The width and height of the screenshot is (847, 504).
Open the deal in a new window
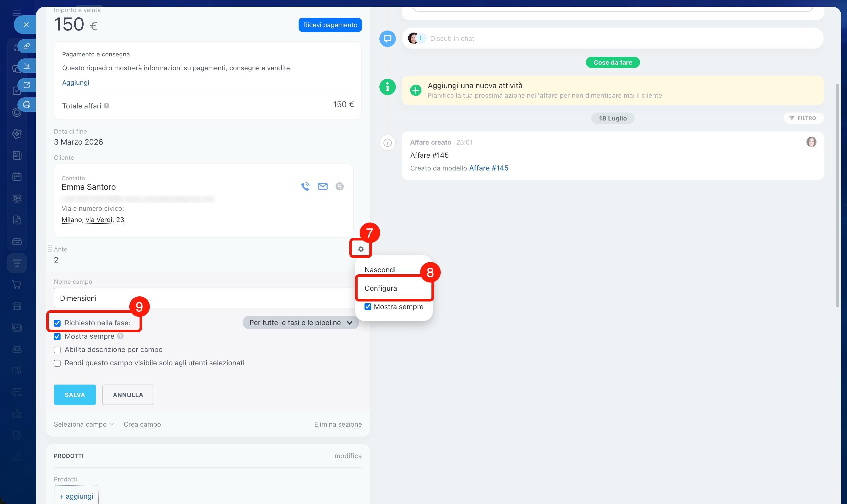26,85
